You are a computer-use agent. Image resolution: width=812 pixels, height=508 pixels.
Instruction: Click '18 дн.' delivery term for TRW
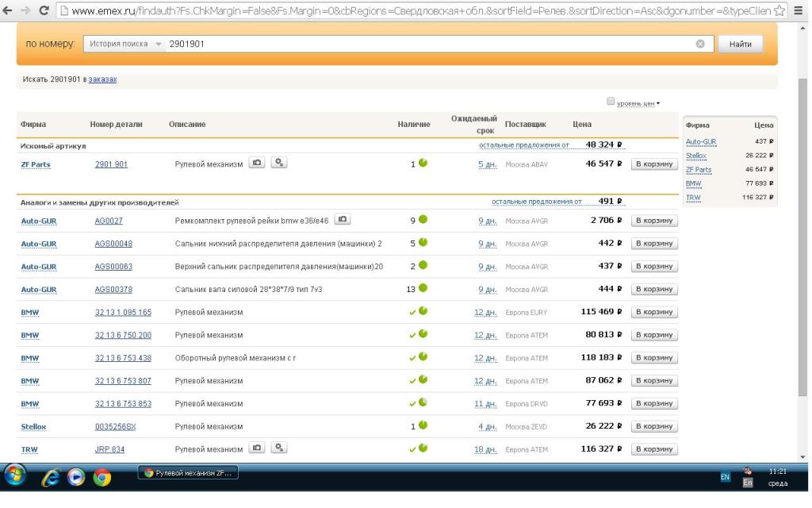click(485, 449)
